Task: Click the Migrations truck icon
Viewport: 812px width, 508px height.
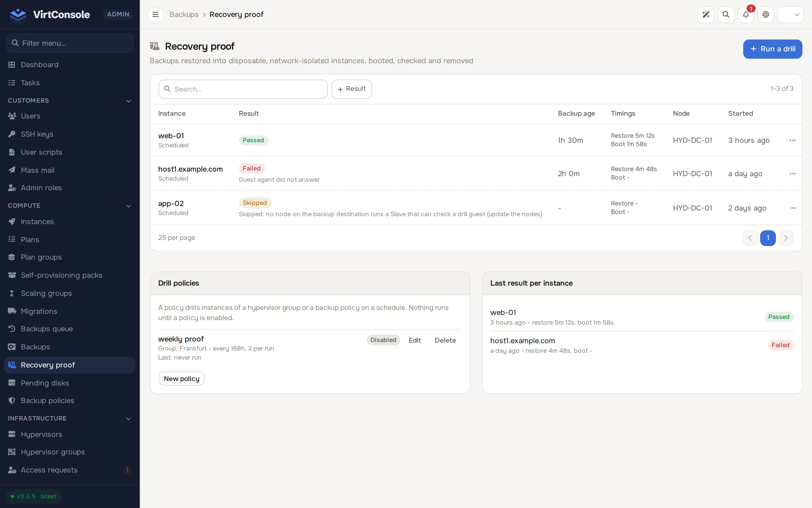Action: pyautogui.click(x=12, y=311)
